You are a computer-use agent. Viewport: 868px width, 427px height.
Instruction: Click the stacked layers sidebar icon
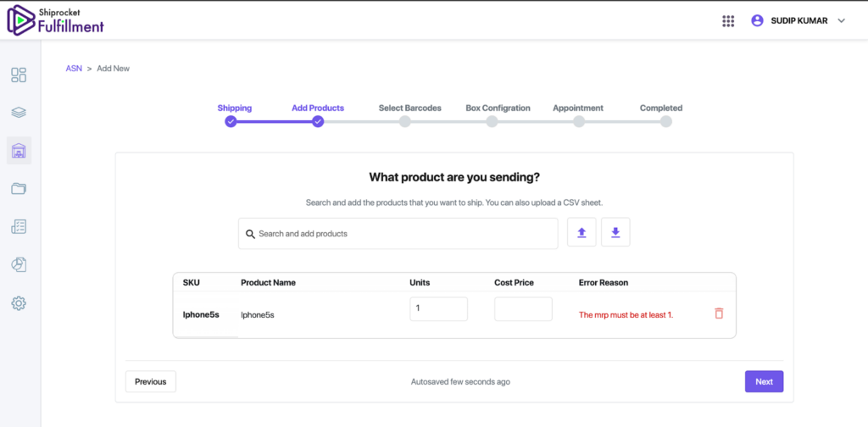coord(19,113)
